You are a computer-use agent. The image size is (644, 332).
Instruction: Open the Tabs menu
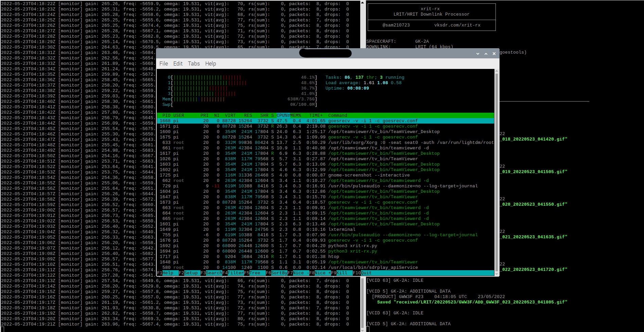coord(194,63)
